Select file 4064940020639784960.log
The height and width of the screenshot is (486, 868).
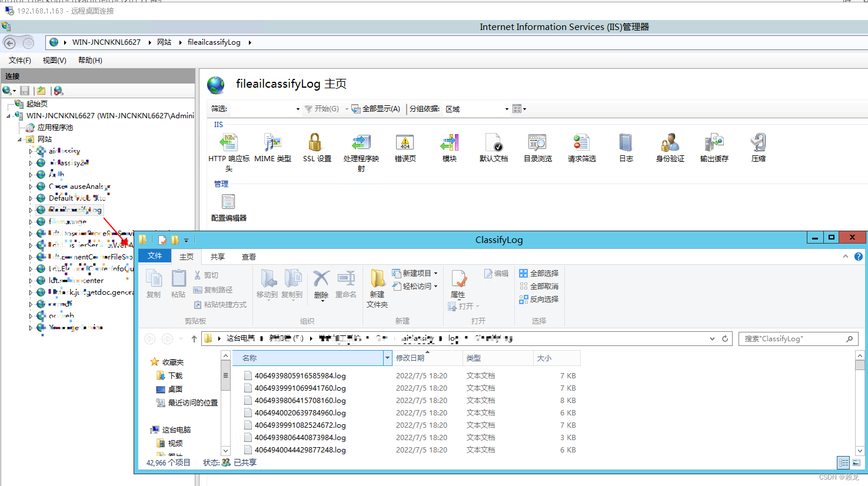click(x=300, y=413)
